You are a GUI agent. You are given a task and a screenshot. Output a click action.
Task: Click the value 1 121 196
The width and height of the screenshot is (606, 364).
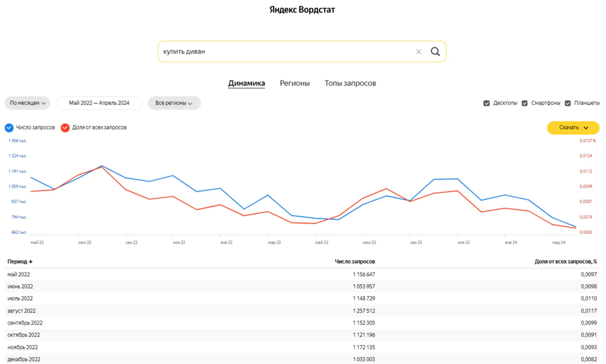point(364,335)
